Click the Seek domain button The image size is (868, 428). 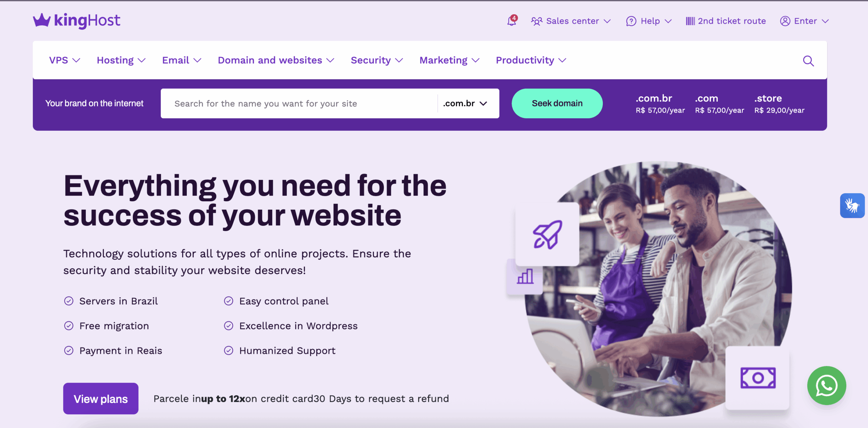(557, 103)
